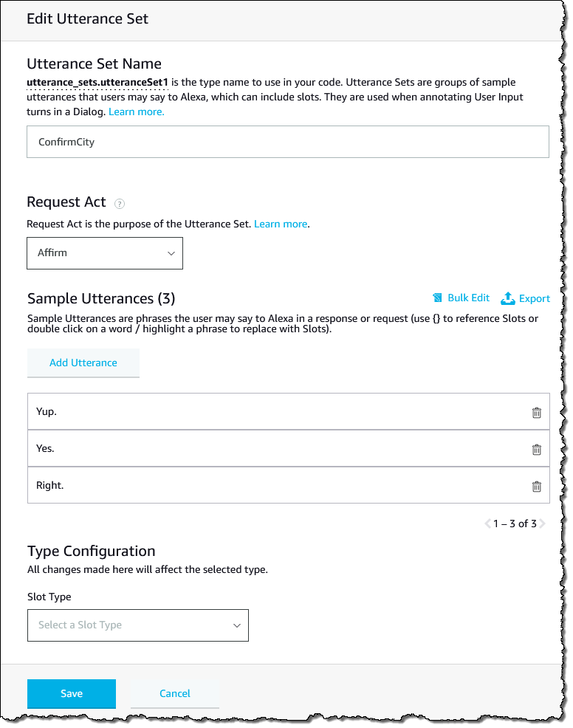Click the Request Act help question-mark icon

point(120,204)
